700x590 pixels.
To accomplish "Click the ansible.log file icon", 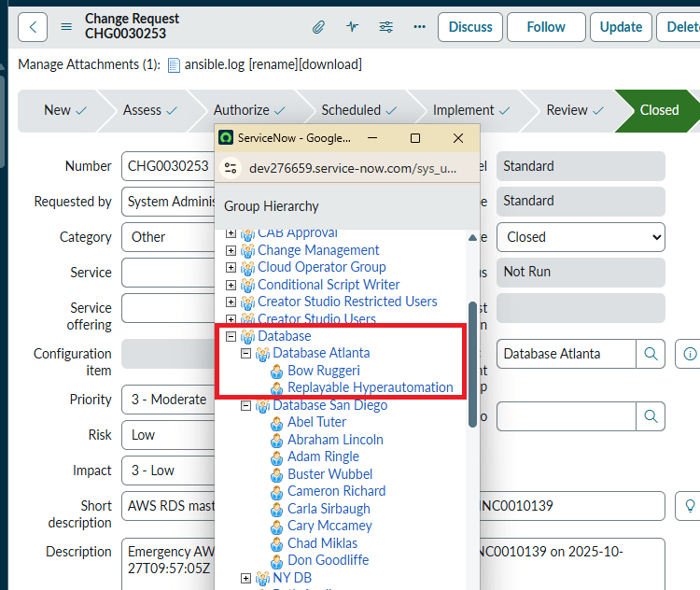I will coord(174,65).
